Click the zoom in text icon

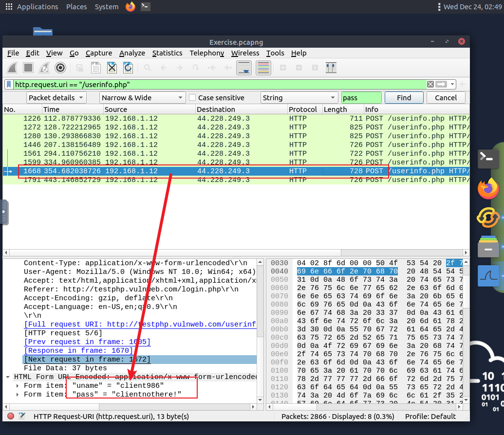pos(283,68)
